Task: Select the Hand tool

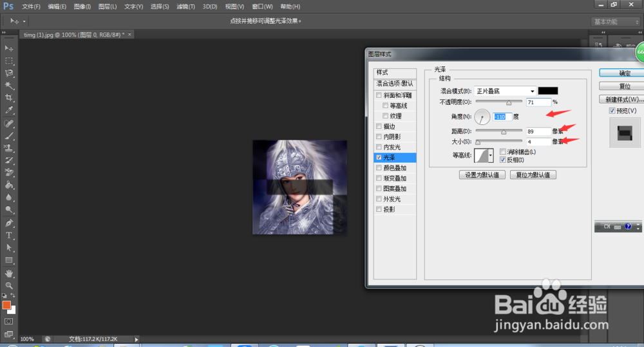Action: pyautogui.click(x=8, y=273)
